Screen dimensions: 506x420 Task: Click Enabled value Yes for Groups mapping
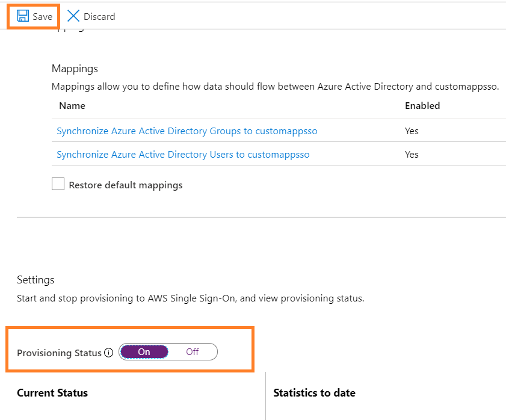pos(412,131)
